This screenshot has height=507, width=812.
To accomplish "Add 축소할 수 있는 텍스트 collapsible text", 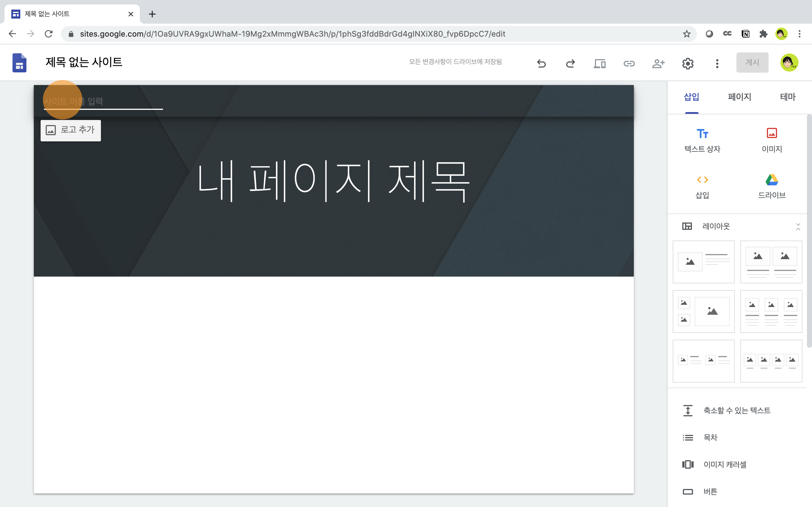I will [x=736, y=410].
